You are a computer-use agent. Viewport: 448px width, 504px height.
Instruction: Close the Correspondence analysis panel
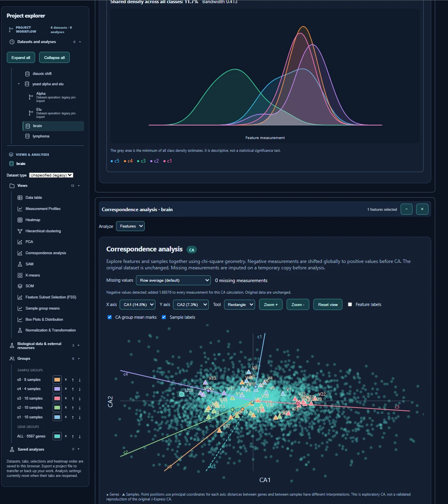coord(422,209)
